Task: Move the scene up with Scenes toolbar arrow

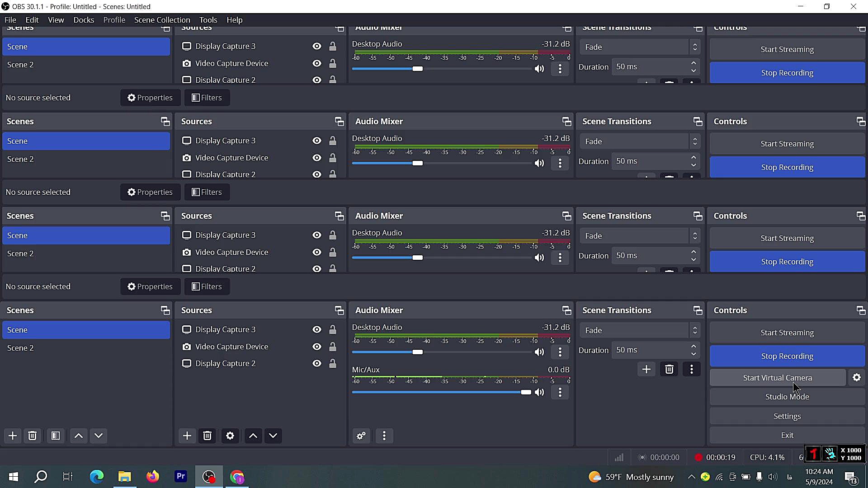Action: (x=79, y=436)
